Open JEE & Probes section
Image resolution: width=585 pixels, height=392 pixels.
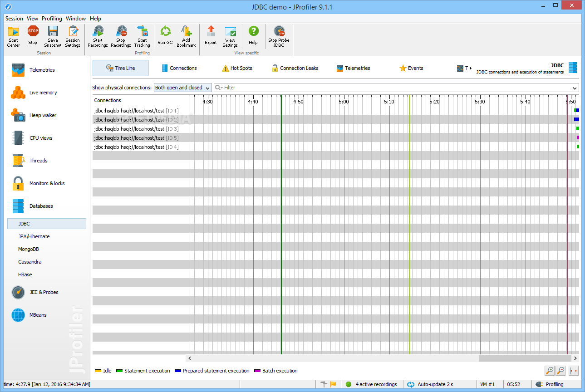[x=44, y=292]
